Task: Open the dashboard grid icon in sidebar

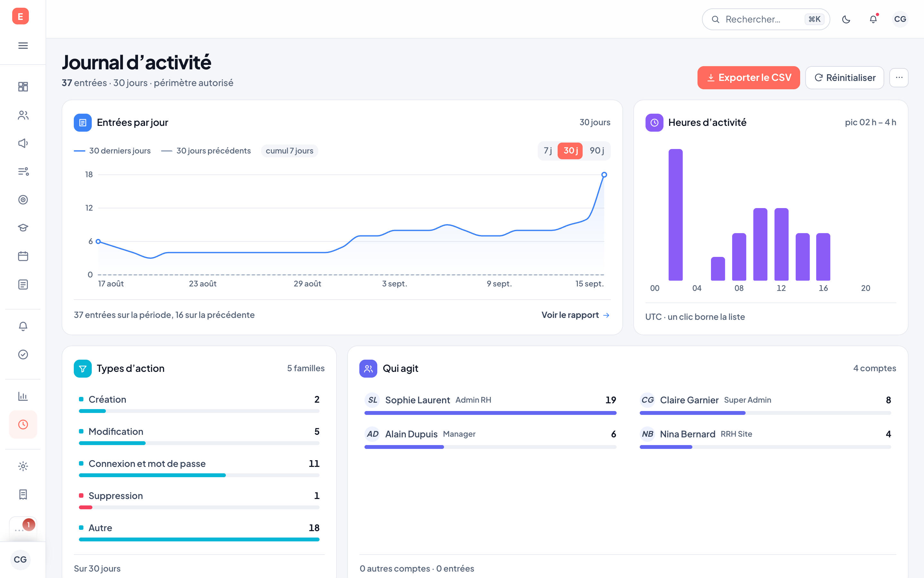Action: (23, 87)
